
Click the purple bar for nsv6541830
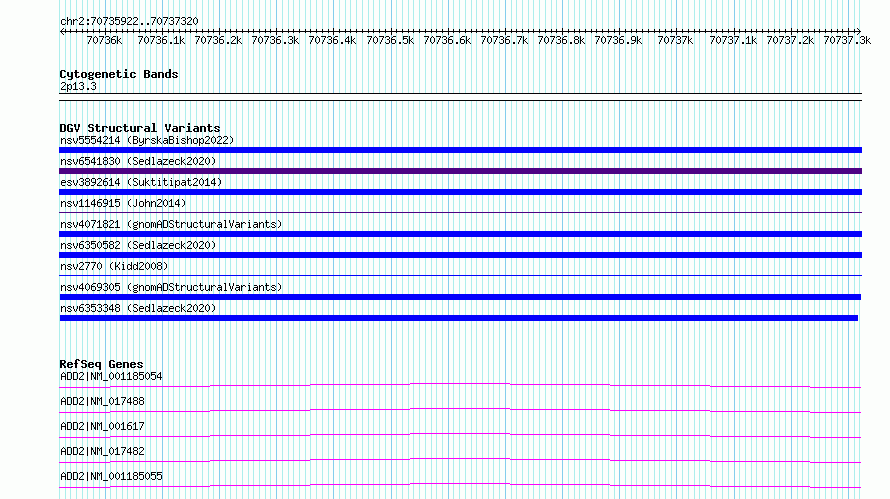coord(460,171)
